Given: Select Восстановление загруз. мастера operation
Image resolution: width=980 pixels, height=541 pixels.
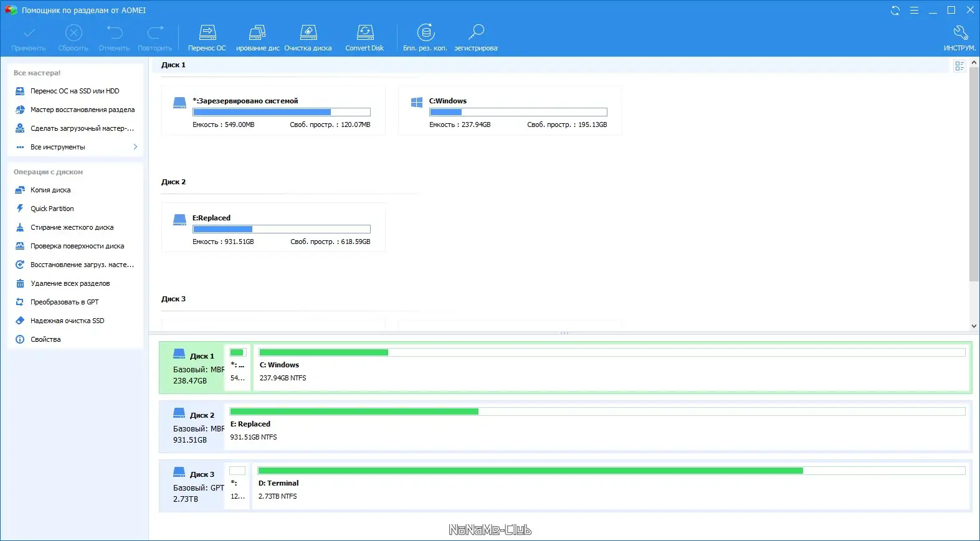Looking at the screenshot, I should coord(76,265).
